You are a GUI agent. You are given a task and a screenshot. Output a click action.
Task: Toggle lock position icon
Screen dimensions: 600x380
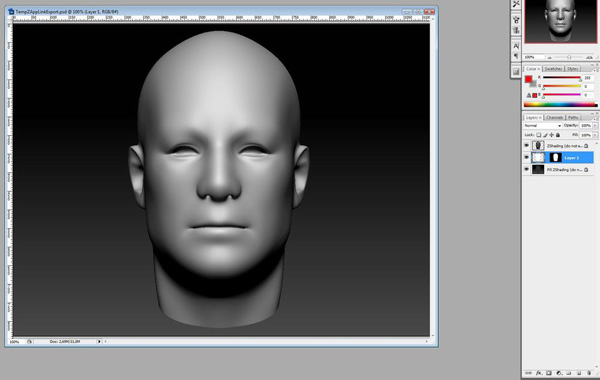[x=551, y=135]
